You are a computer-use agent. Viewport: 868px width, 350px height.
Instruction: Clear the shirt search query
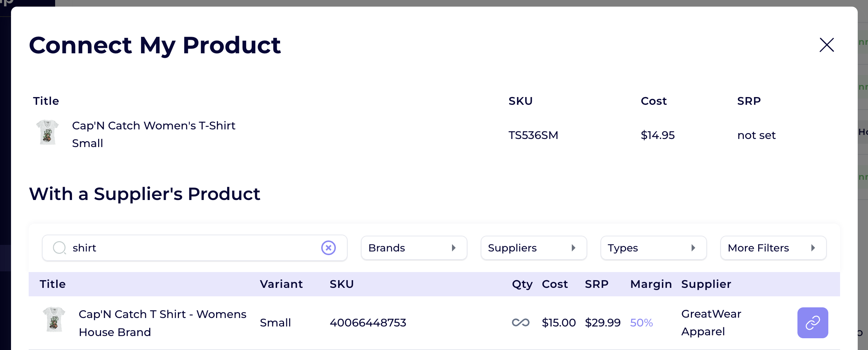tap(328, 248)
